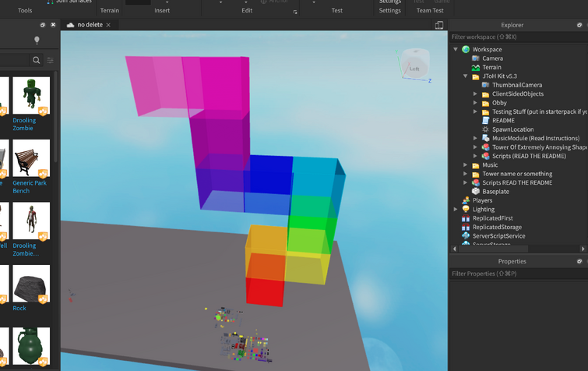Click the Explorer horizontal scrollbar right arrow
This screenshot has width=588, height=371.
tap(583, 249)
